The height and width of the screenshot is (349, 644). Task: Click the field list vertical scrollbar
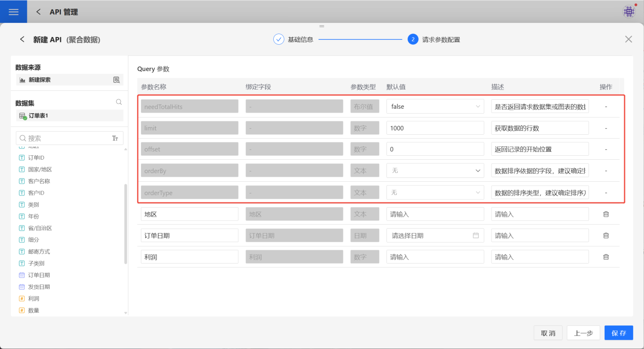pyautogui.click(x=125, y=224)
